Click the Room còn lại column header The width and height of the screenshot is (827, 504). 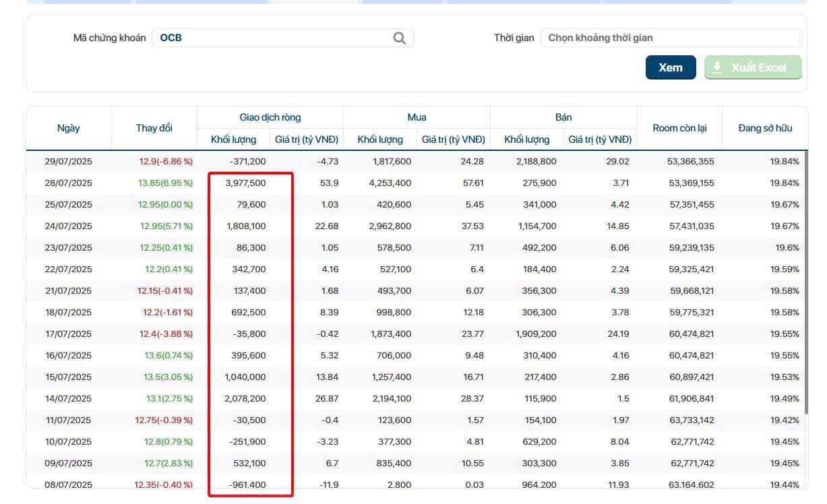679,128
